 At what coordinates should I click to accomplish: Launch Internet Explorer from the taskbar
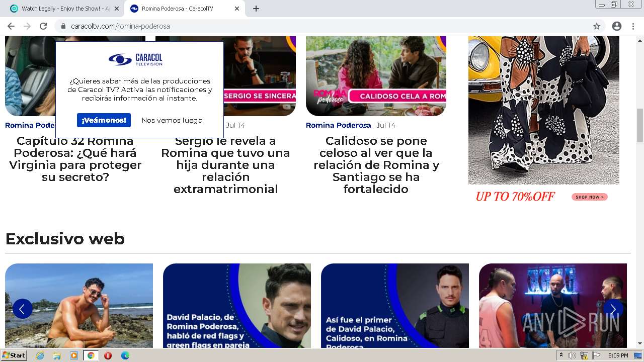[40, 355]
